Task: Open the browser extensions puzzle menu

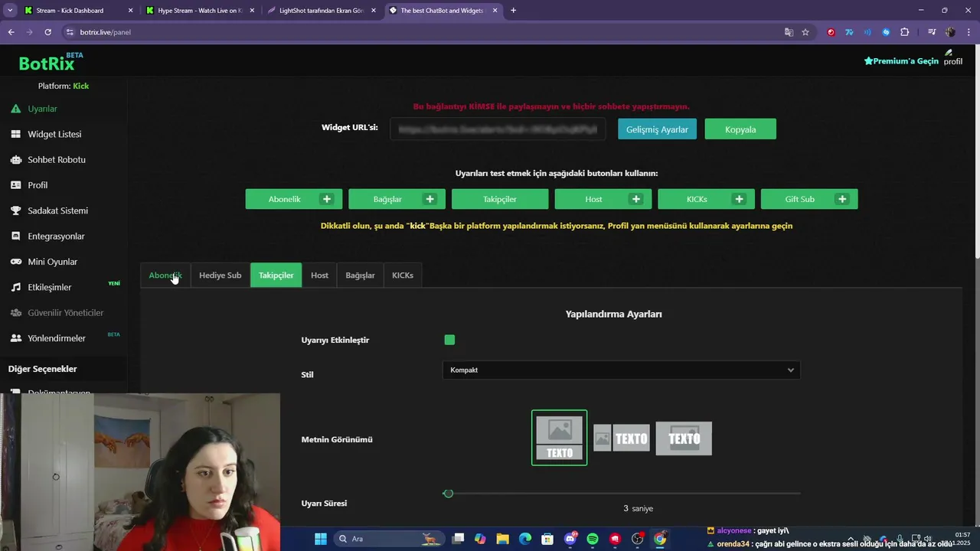Action: [905, 32]
